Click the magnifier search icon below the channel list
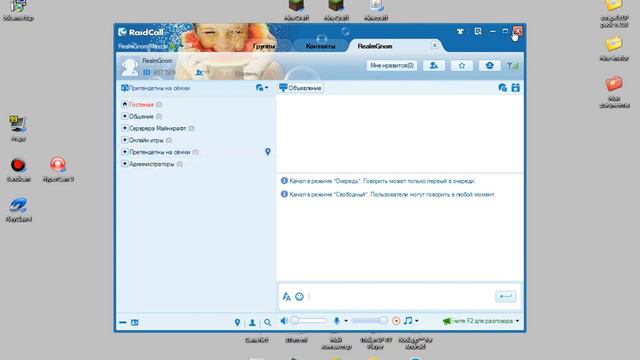 tap(267, 322)
